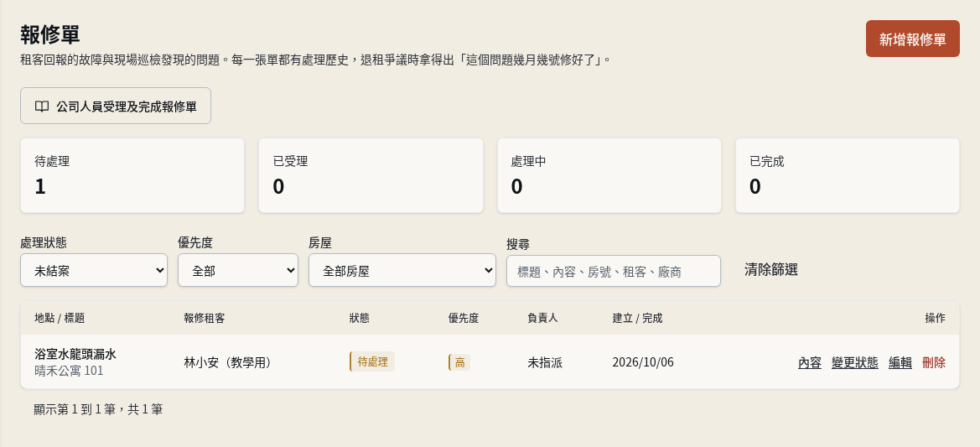The image size is (980, 447).
Task: Click the 2026/10/06 date cell
Action: 643,362
